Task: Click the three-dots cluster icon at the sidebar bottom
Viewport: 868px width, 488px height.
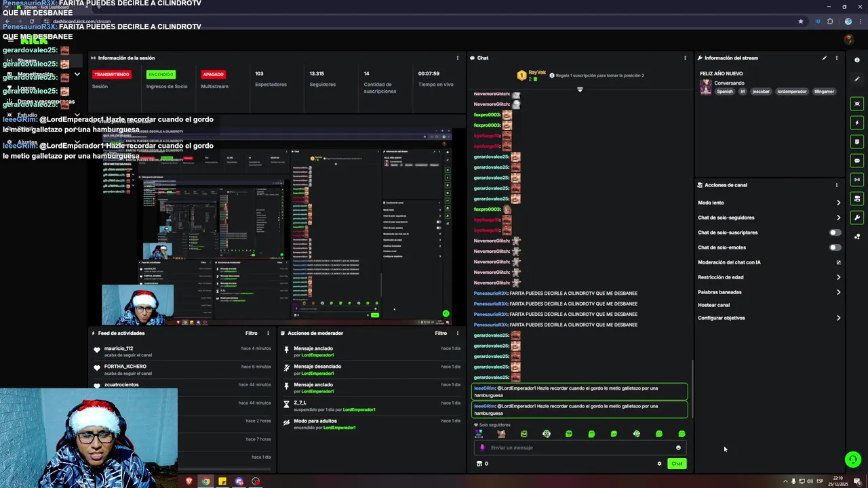Action: click(857, 237)
